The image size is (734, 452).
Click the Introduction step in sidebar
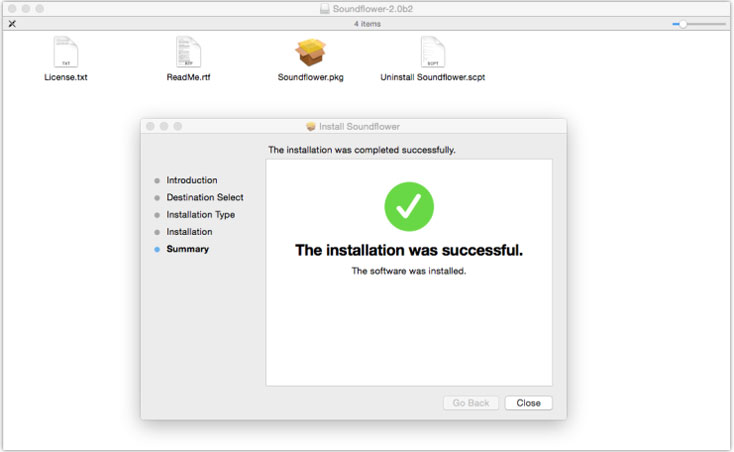(x=191, y=180)
